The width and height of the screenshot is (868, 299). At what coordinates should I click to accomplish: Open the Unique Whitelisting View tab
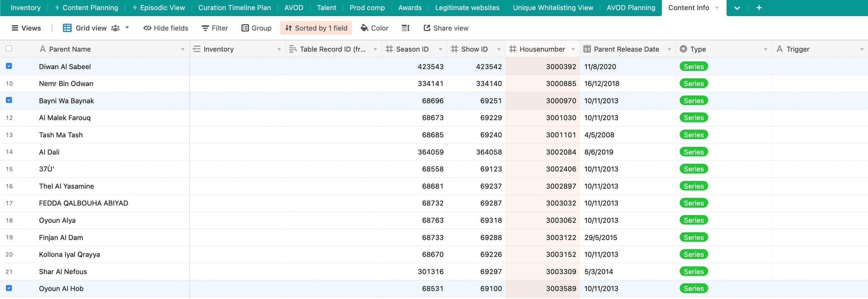pos(553,8)
